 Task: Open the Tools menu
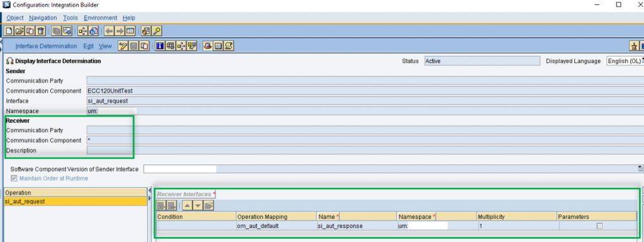click(x=70, y=18)
